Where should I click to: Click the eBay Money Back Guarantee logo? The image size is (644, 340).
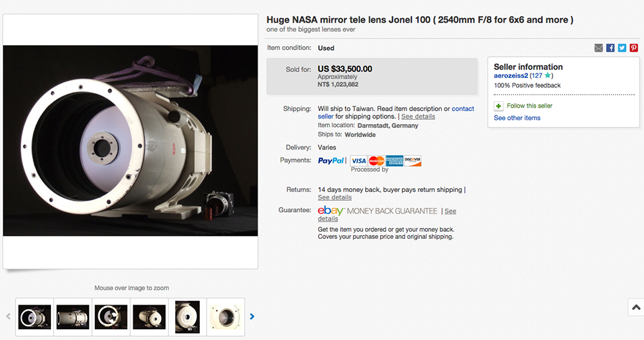tap(377, 211)
